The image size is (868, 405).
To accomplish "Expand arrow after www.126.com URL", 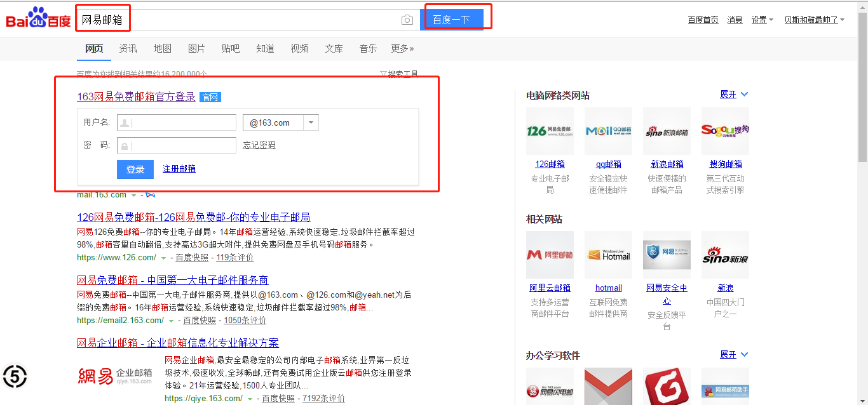I will pyautogui.click(x=163, y=258).
